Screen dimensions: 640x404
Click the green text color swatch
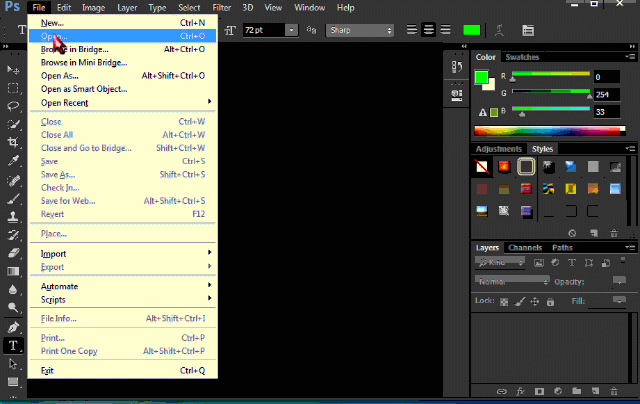tap(471, 30)
